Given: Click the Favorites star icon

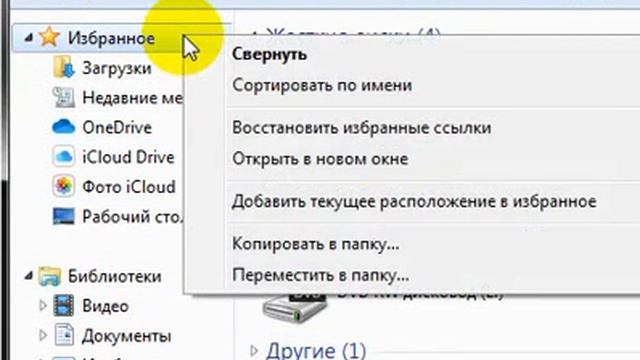Looking at the screenshot, I should tap(49, 37).
